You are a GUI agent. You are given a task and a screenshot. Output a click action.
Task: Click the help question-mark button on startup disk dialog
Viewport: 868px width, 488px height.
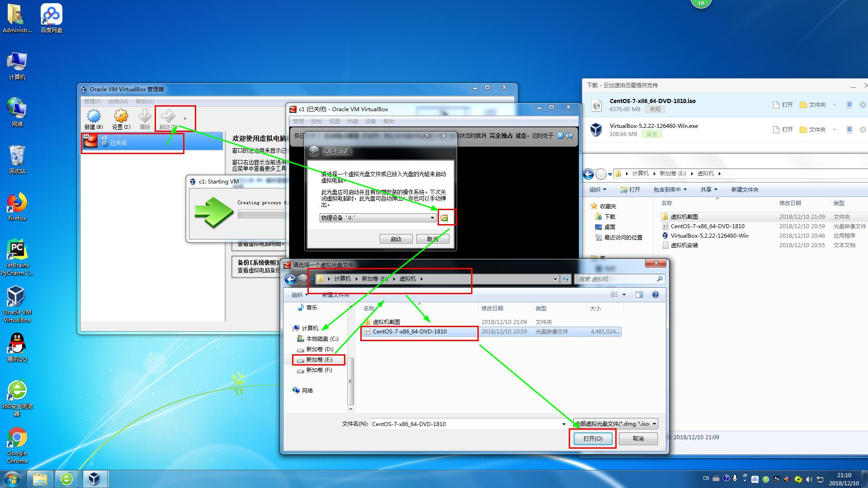click(x=427, y=136)
